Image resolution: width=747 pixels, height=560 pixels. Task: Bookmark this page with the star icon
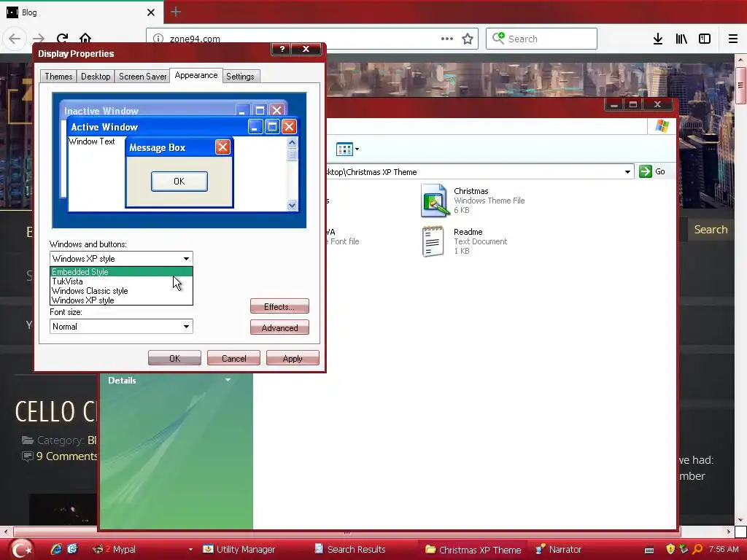tap(468, 39)
